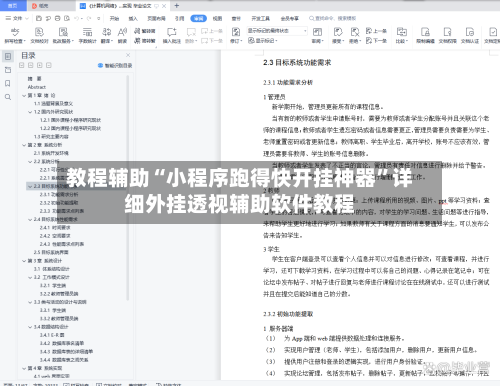This screenshot has width=500, height=386.
Task: Collapse the 第2章 系统分析 tree node
Action: point(24,145)
